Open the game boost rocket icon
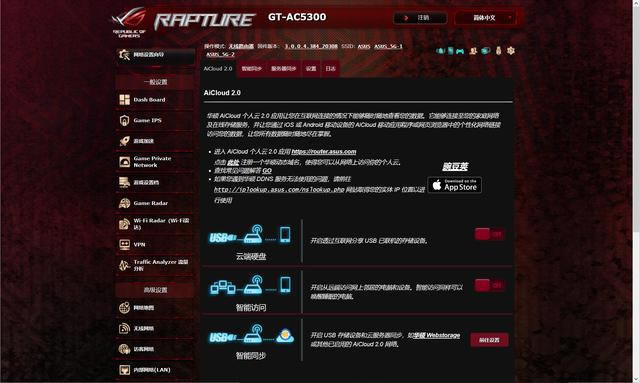Viewport: 640px width, 383px height. pyautogui.click(x=124, y=141)
